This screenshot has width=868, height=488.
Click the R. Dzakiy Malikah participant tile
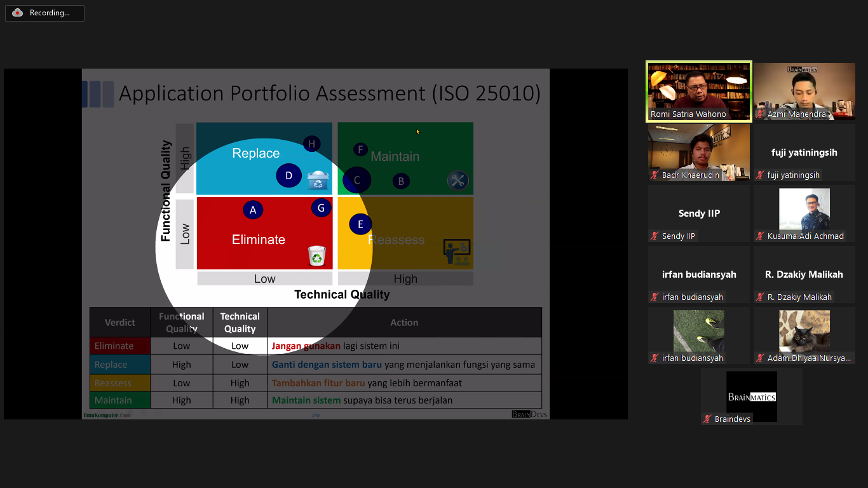click(x=804, y=275)
